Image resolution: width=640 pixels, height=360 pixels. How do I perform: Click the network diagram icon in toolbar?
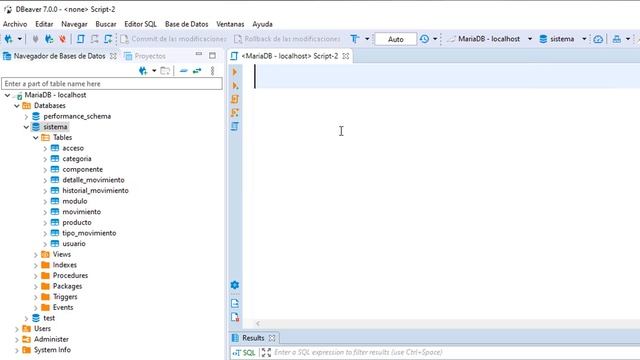point(617,39)
